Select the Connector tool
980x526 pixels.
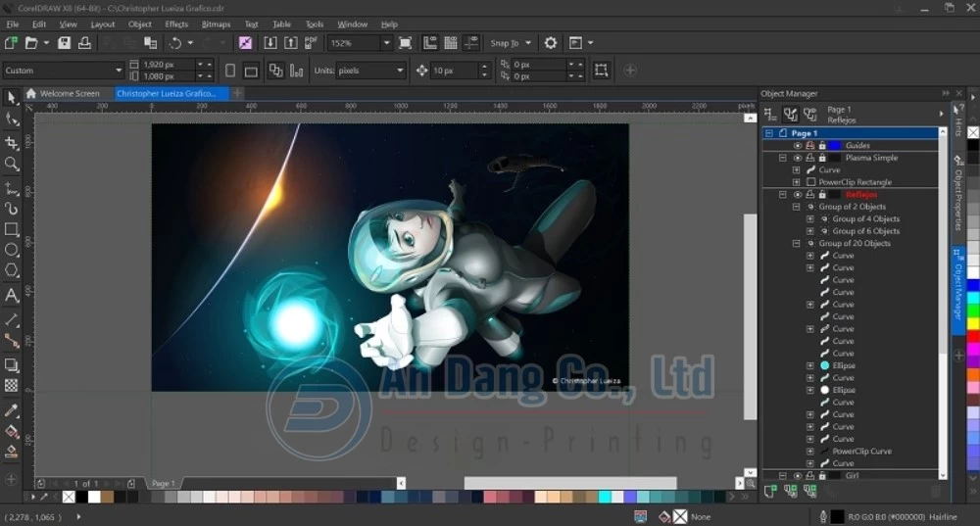coord(11,341)
